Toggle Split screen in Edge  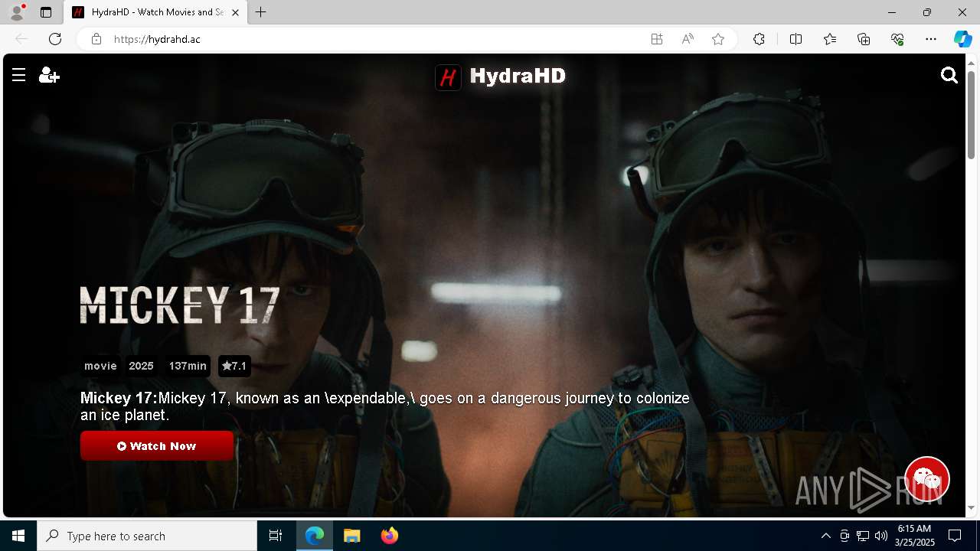[x=795, y=39]
